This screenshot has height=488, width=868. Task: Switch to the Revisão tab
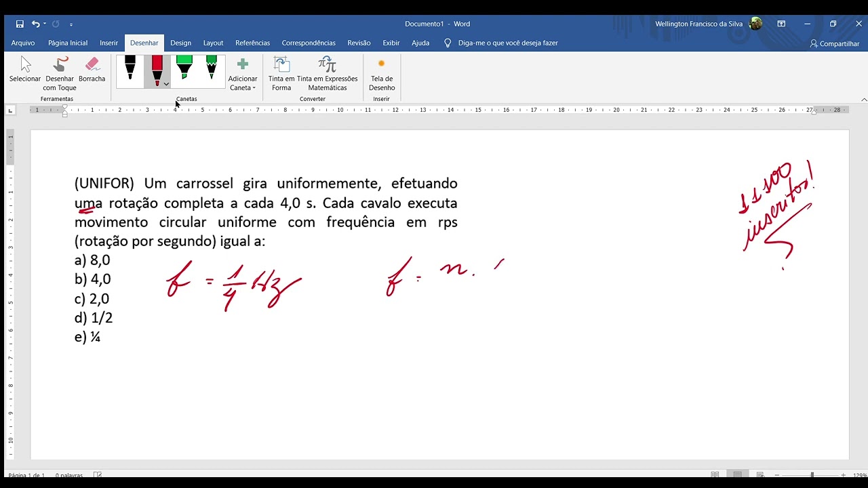tap(359, 43)
